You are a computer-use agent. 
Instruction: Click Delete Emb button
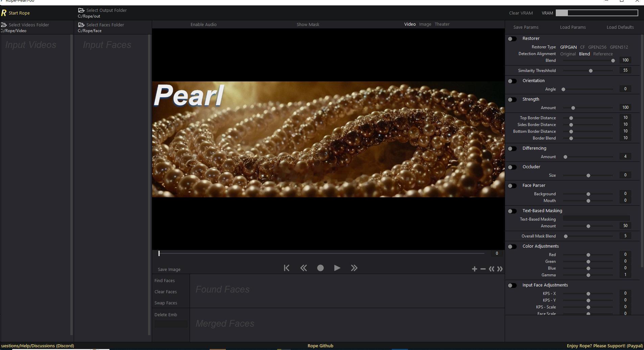(x=166, y=315)
